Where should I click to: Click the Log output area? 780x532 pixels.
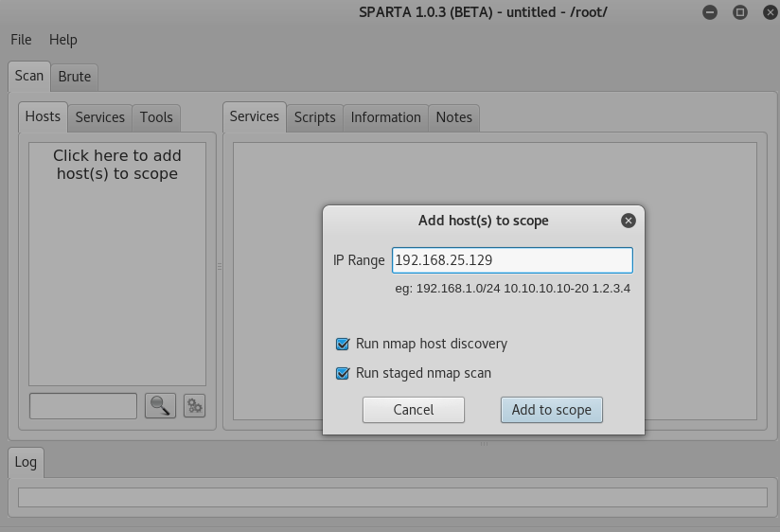coord(393,498)
